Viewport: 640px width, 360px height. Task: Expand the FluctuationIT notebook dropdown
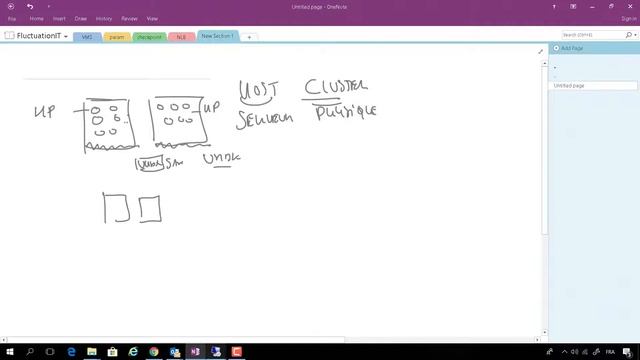[66, 36]
